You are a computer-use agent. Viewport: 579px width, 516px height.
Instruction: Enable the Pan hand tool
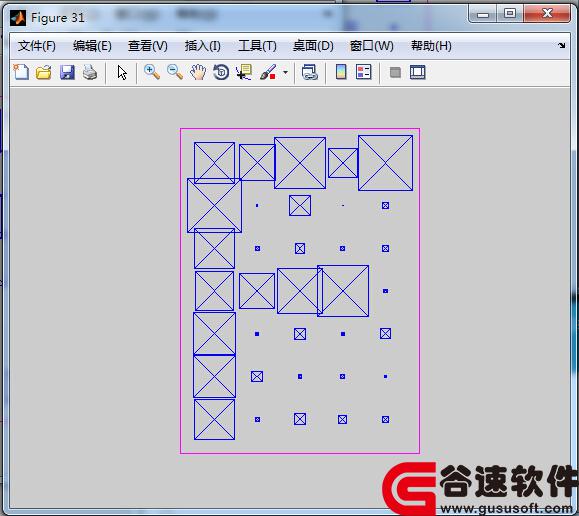pos(198,72)
